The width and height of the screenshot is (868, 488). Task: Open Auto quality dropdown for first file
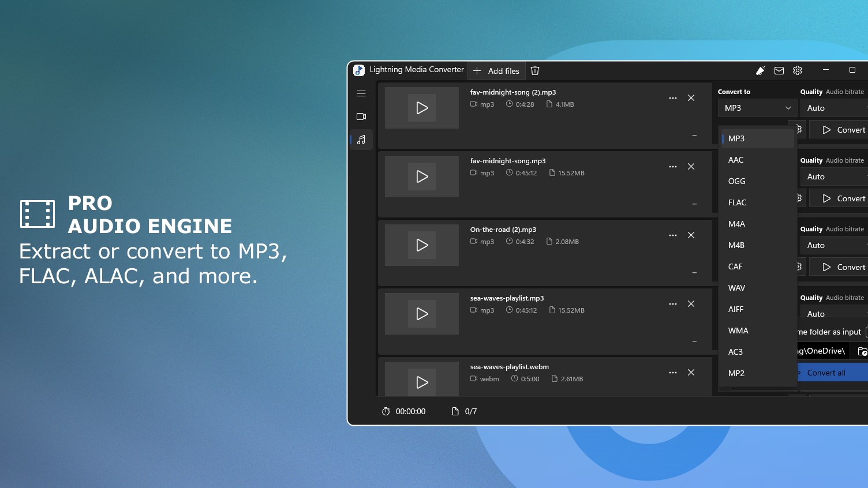point(834,108)
